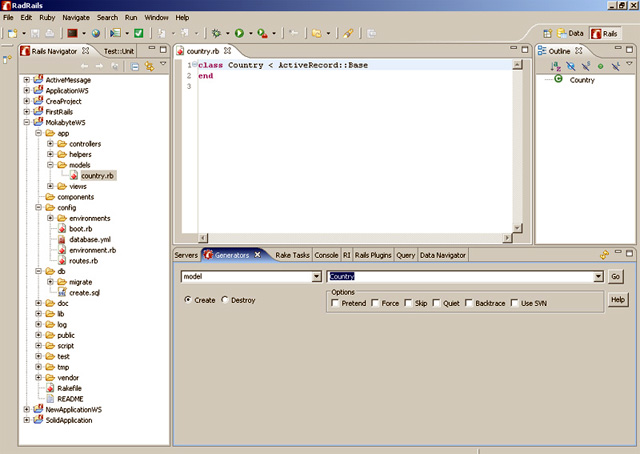The height and width of the screenshot is (454, 640).
Task: Enable the Skip option checkbox
Action: [408, 303]
